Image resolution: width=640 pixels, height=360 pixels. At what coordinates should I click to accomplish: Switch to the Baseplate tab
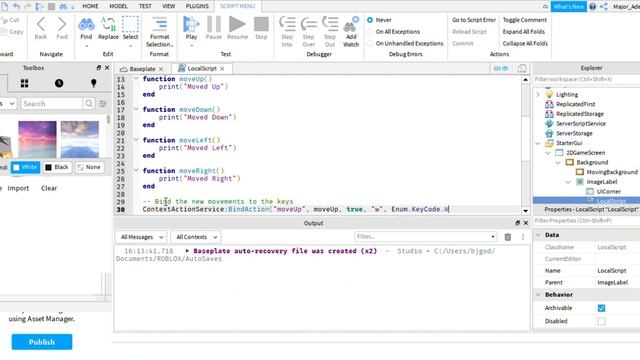142,69
